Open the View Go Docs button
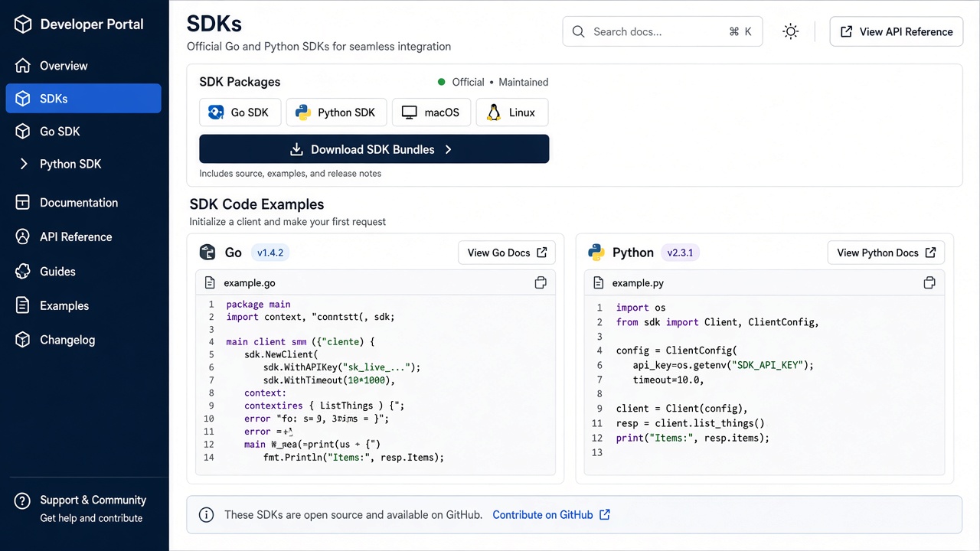This screenshot has width=980, height=551. [507, 253]
